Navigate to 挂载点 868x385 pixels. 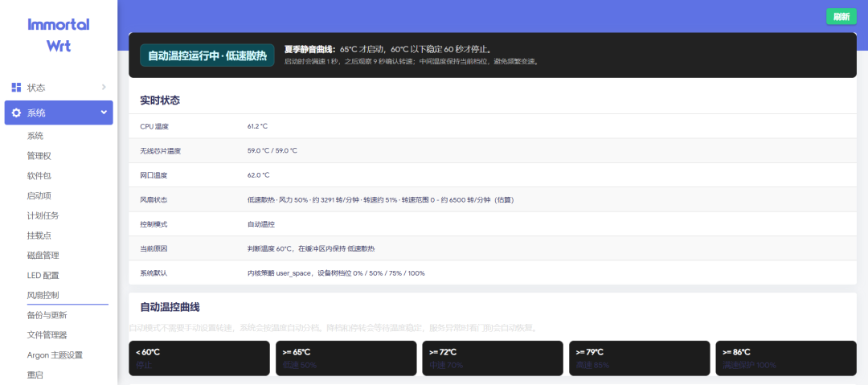39,236
